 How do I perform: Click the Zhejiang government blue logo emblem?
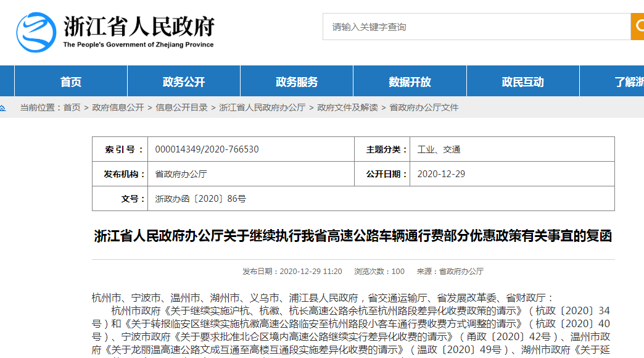(36, 32)
